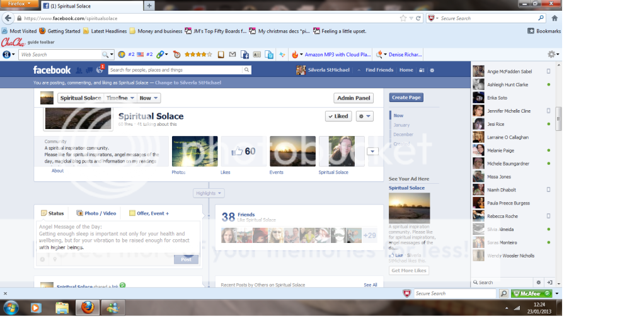Open Facebook notifications globe with badge

tap(100, 69)
